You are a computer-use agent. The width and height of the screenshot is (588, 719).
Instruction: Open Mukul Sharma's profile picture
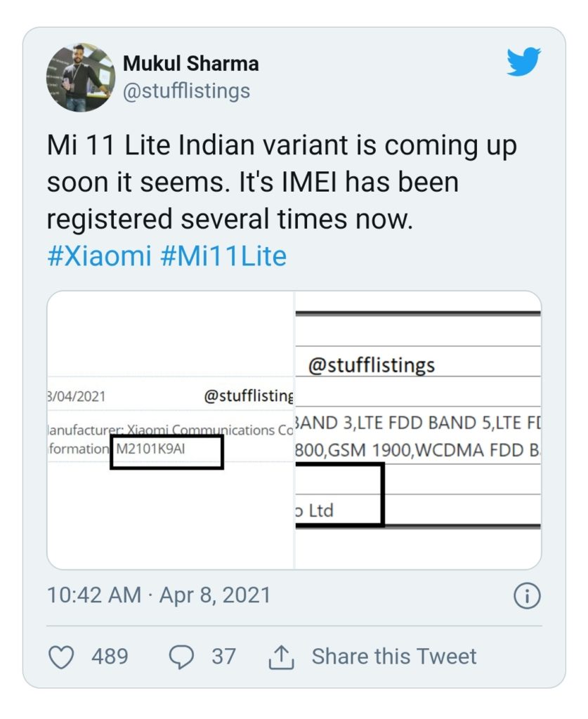(79, 77)
